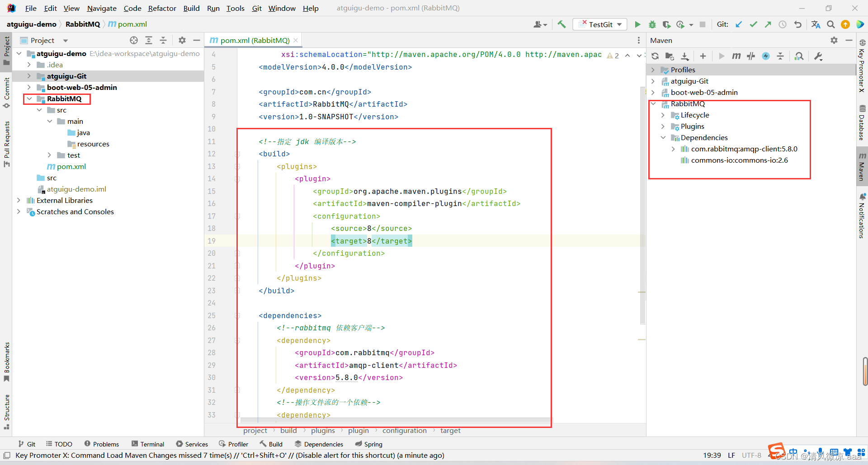The height and width of the screenshot is (465, 868).
Task: Show Maven dependency analyzer icon
Action: tap(799, 56)
